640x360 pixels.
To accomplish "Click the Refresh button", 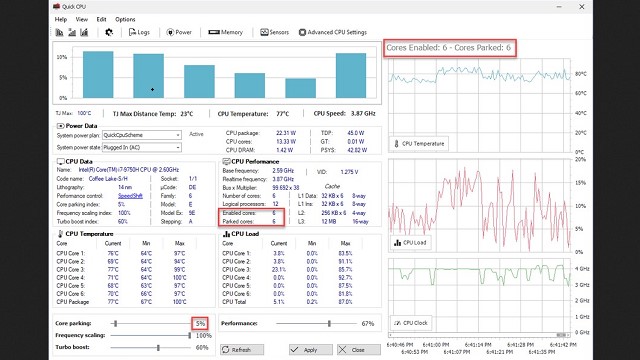I will click(242, 350).
